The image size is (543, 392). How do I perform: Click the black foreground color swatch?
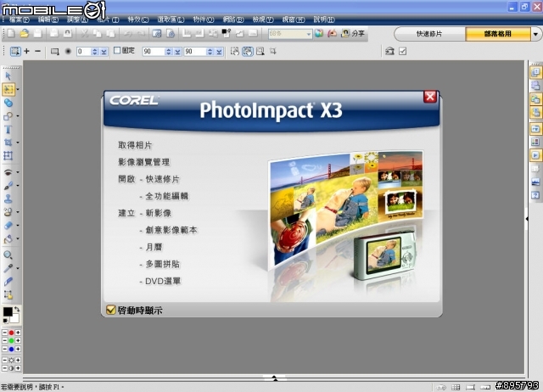tap(8, 311)
